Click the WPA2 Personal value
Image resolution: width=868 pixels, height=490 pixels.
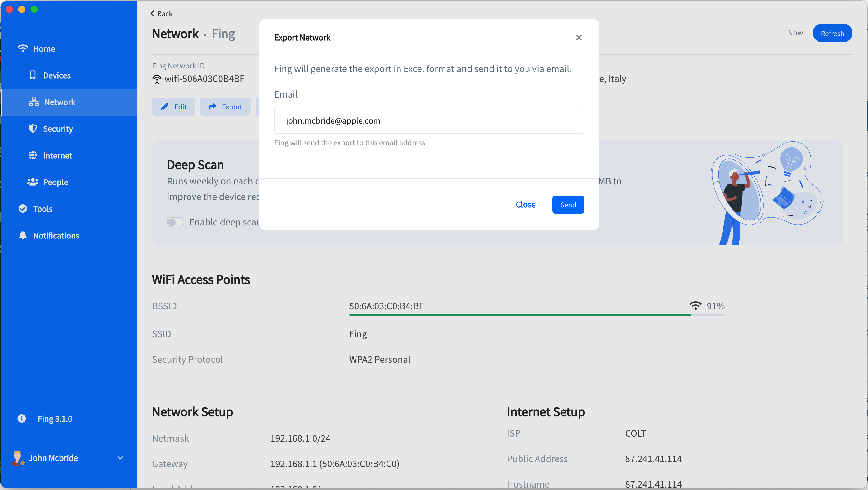pos(380,360)
